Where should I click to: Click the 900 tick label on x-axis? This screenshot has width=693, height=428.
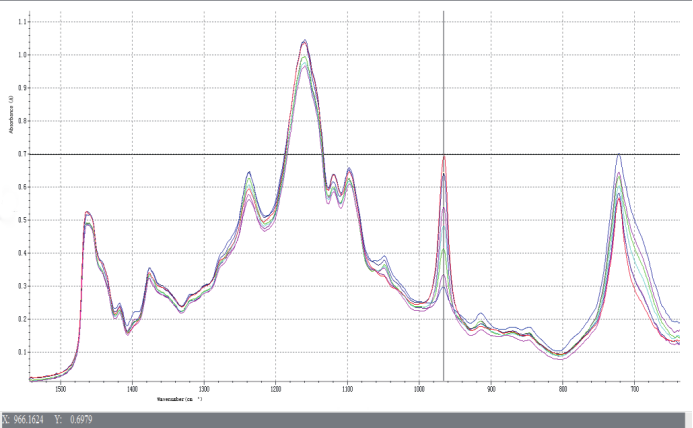[491, 389]
